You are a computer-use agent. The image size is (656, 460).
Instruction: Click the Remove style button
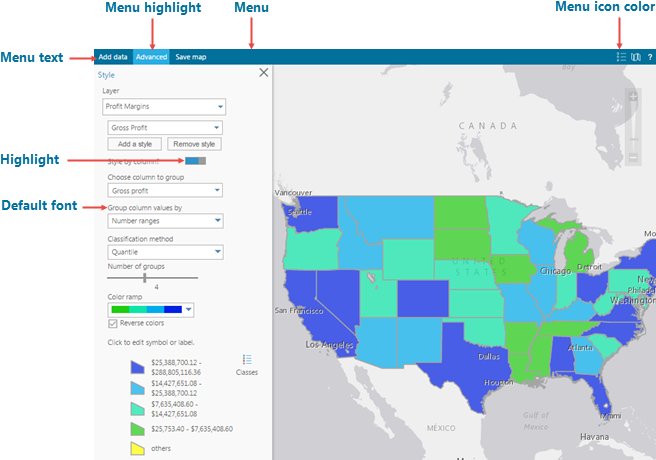pyautogui.click(x=193, y=144)
